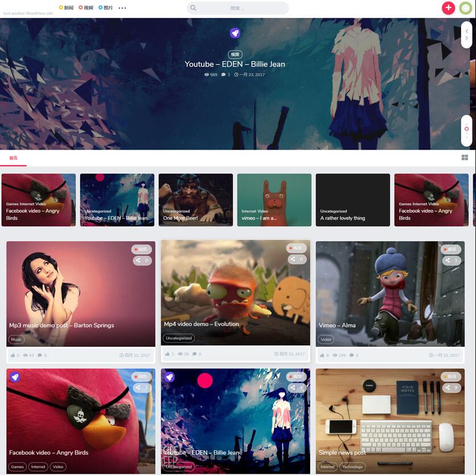Open the 视频 navigation menu item

click(86, 7)
